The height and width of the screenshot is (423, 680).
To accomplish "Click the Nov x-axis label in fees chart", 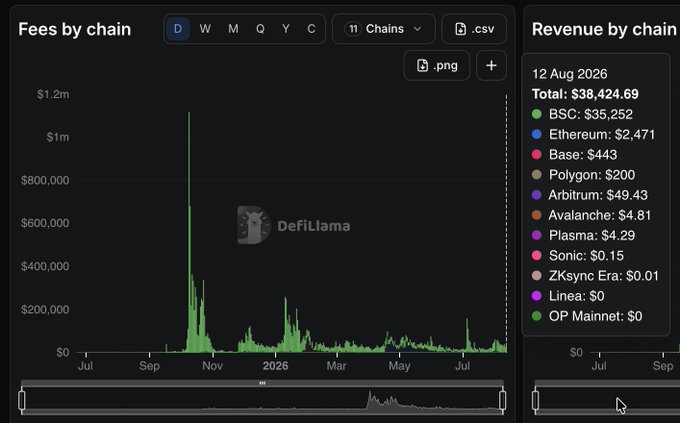I will coord(212,366).
